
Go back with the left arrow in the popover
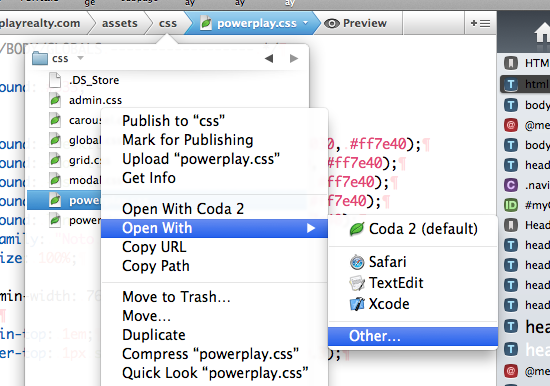(x=269, y=58)
